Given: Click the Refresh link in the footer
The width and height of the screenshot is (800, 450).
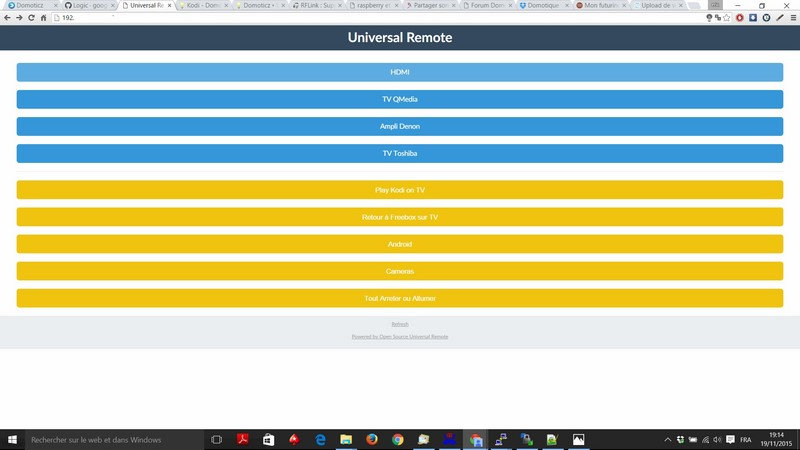Looking at the screenshot, I should click(400, 324).
